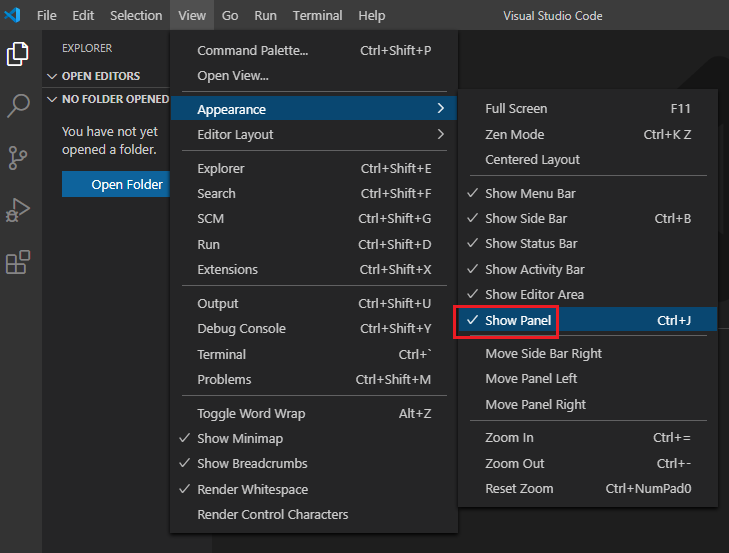This screenshot has width=729, height=553.
Task: Click the EXPLORER sidebar title
Action: tap(87, 48)
